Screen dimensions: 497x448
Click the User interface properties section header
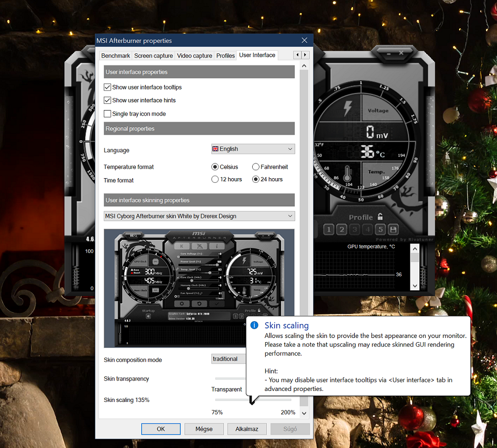click(199, 72)
